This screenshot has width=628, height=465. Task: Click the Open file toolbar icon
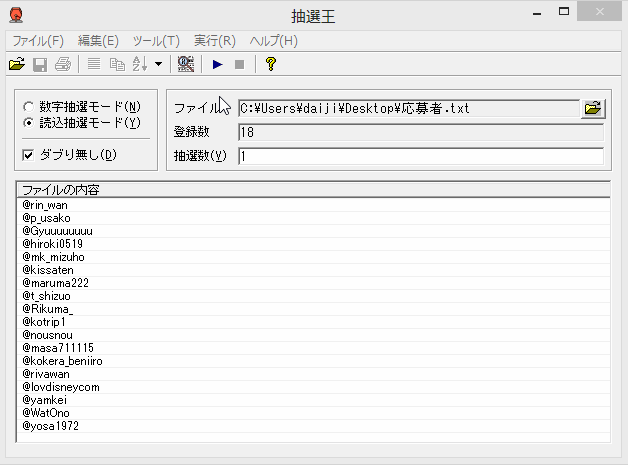click(17, 64)
